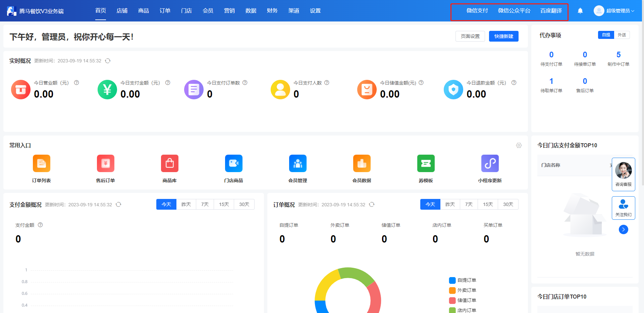Select 昨天 in 订单概况
644x313 pixels.
click(x=450, y=204)
